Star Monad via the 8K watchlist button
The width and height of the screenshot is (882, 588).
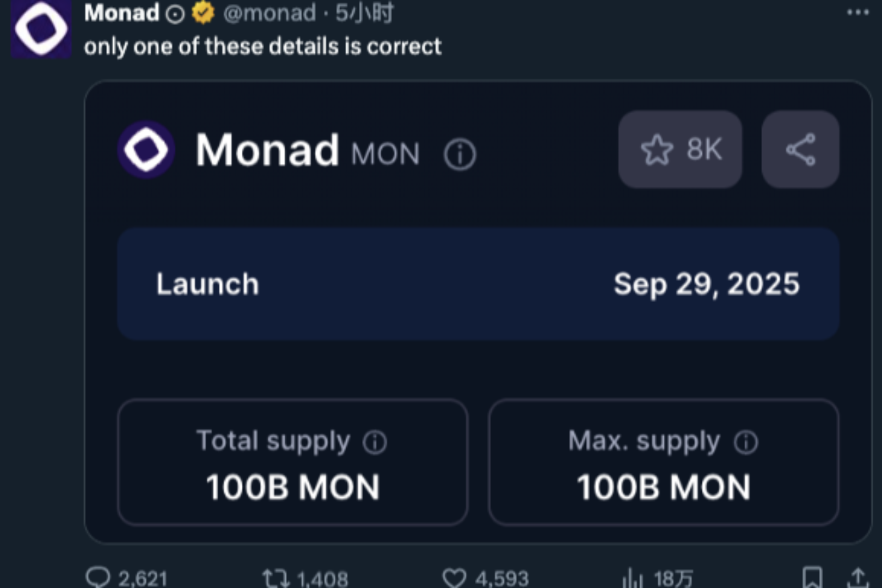680,150
